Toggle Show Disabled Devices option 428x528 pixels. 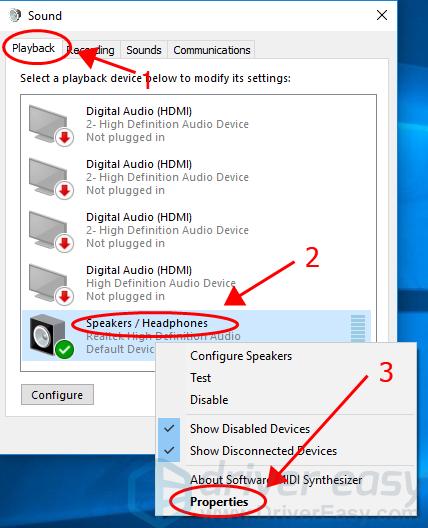coord(250,429)
